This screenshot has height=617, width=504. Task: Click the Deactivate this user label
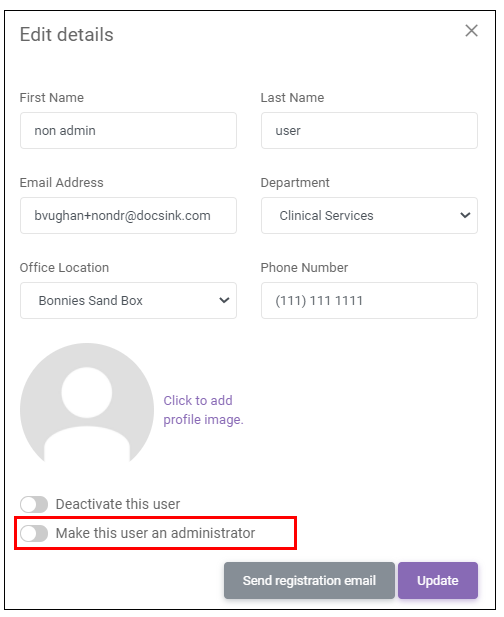(x=118, y=504)
